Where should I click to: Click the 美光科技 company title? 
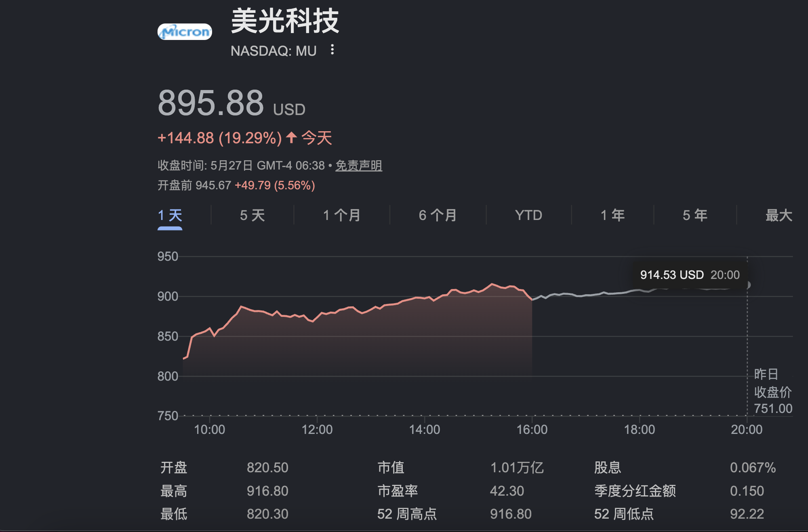pos(285,21)
